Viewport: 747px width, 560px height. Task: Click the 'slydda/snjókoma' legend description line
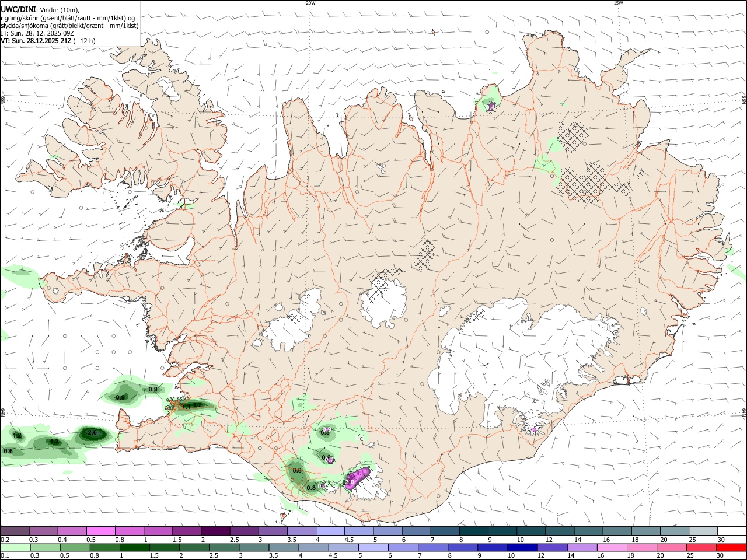click(x=69, y=26)
